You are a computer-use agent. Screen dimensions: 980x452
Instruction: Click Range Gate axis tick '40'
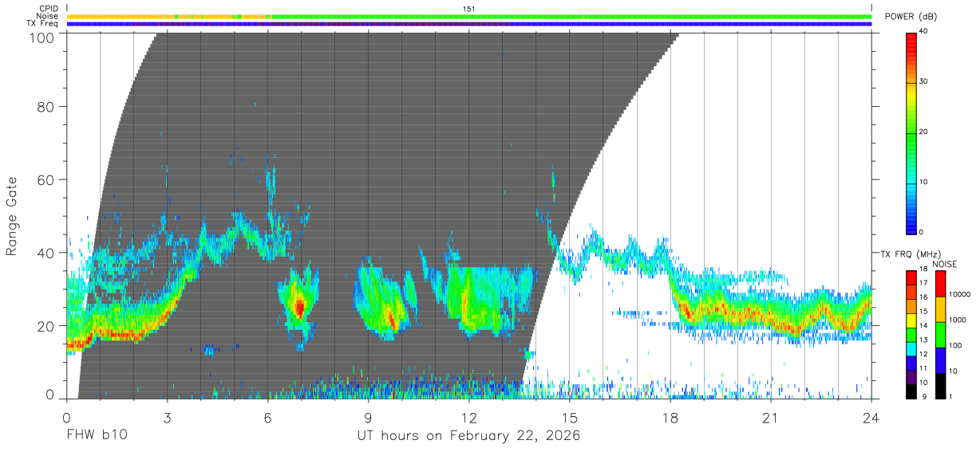pos(45,253)
